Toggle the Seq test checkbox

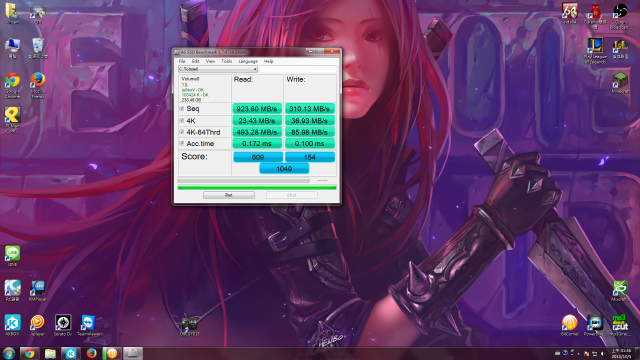coord(182,109)
